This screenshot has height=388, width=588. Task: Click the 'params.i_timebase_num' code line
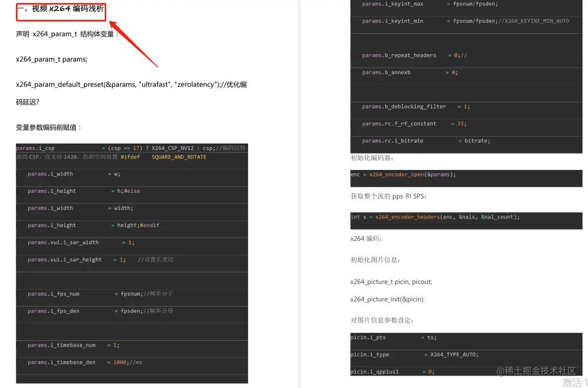click(73, 345)
